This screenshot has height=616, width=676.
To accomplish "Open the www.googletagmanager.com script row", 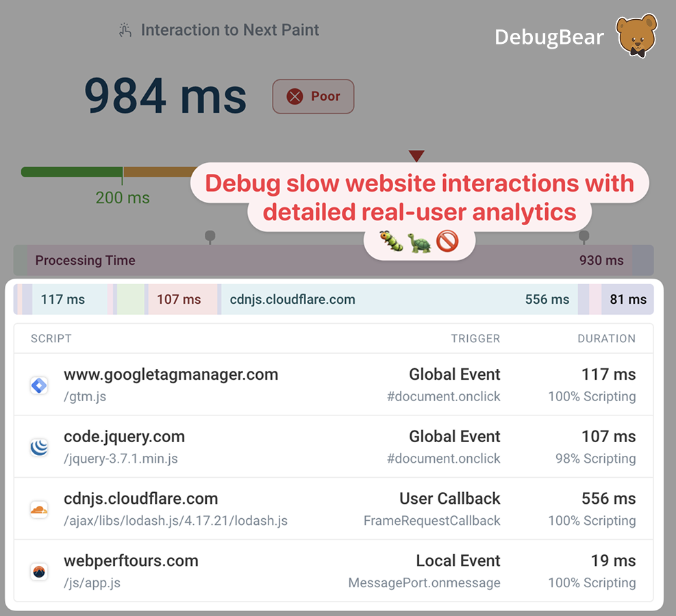I will point(334,385).
